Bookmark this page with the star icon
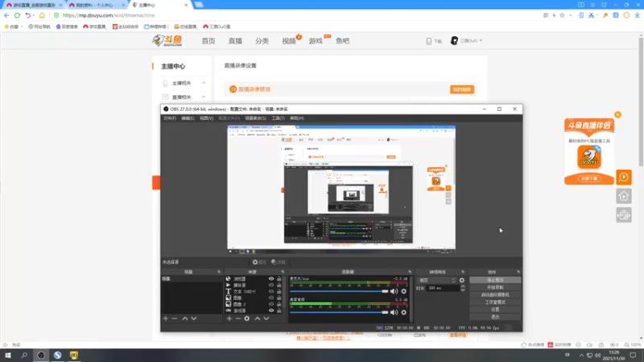The height and width of the screenshot is (362, 644). pyautogui.click(x=562, y=15)
